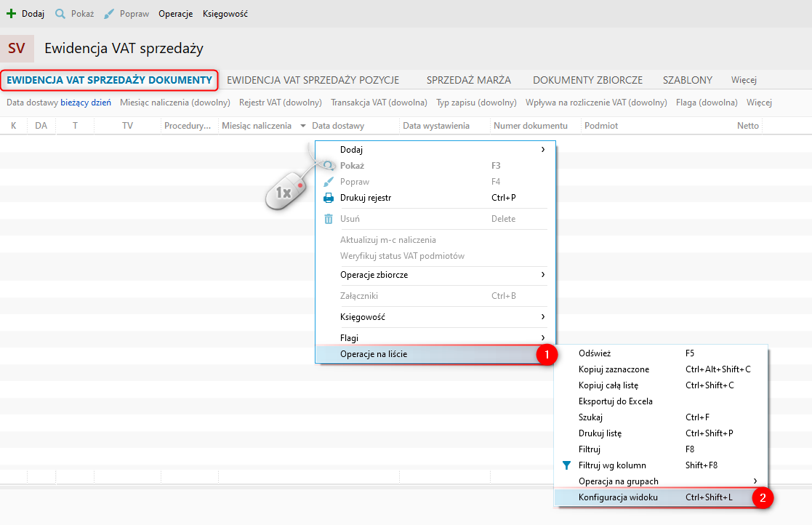Click the magnifier Pokaż toolbar icon

60,14
